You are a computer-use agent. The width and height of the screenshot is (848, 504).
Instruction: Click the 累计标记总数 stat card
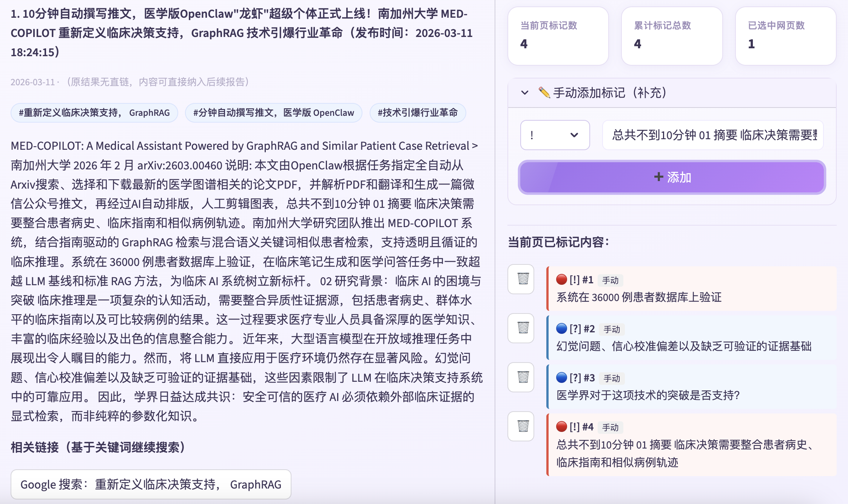(x=672, y=36)
